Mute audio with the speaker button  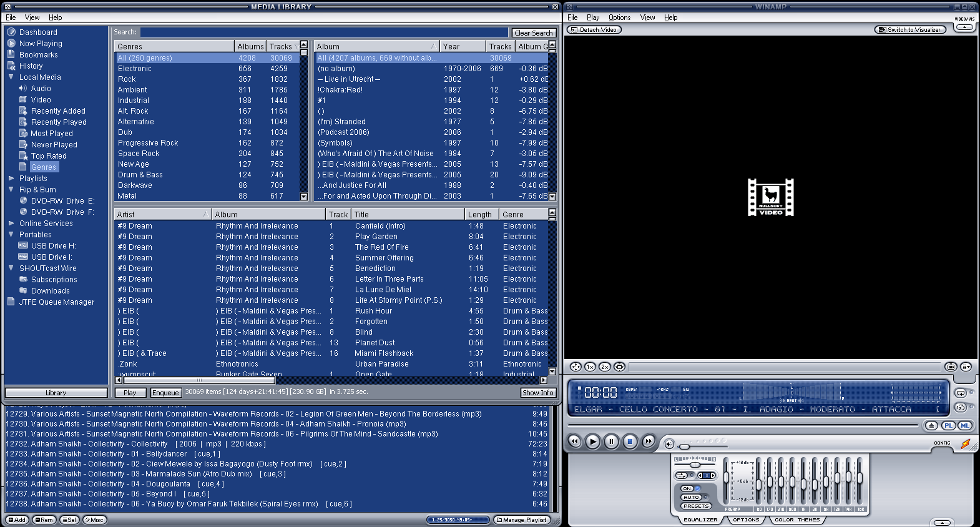[669, 444]
